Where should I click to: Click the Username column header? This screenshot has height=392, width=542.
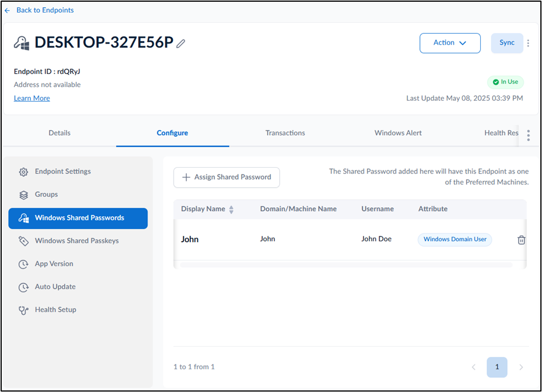pos(378,209)
